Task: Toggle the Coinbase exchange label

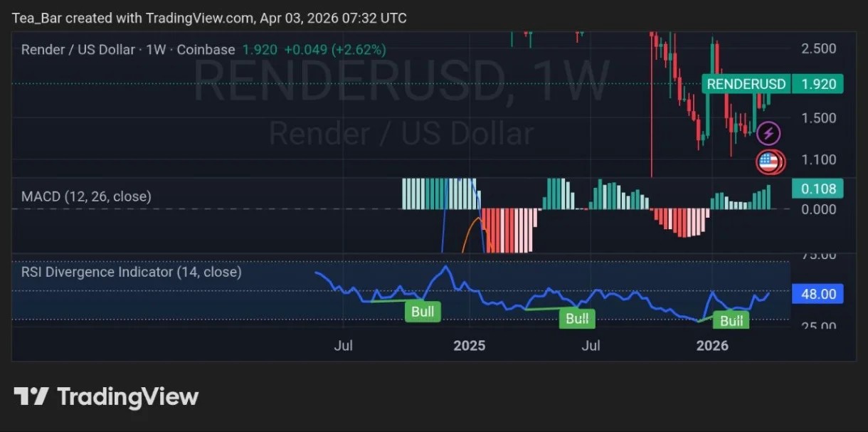Action: (x=206, y=50)
